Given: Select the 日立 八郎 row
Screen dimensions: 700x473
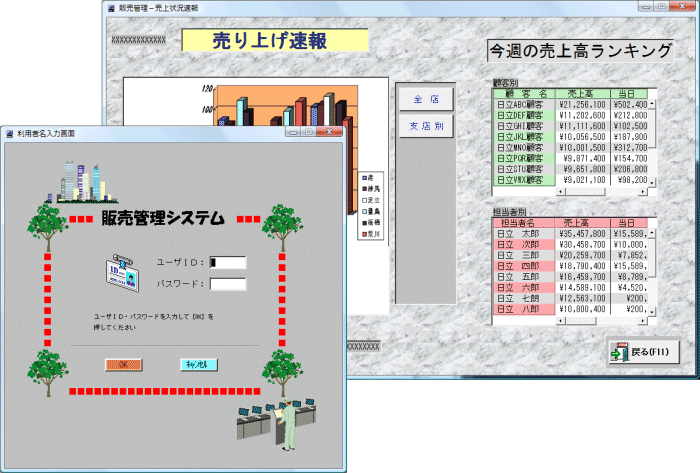Looking at the screenshot, I should pos(571,309).
